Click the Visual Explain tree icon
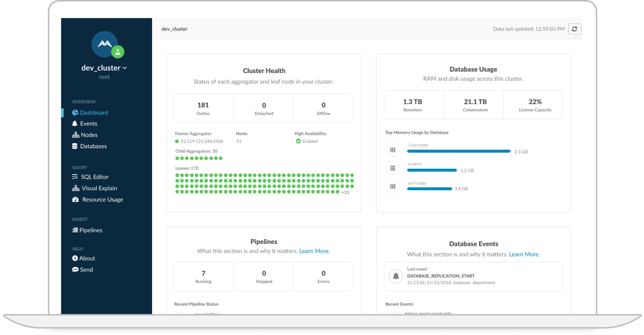 pyautogui.click(x=75, y=188)
